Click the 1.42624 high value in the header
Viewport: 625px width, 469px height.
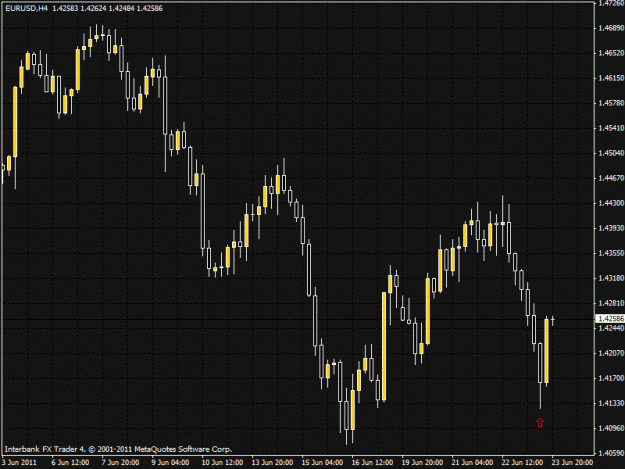94,8
